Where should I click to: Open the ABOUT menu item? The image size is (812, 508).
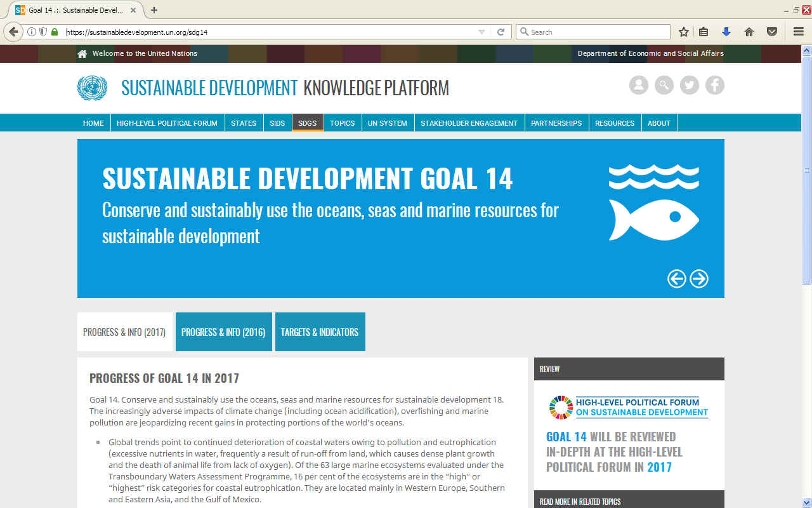659,123
